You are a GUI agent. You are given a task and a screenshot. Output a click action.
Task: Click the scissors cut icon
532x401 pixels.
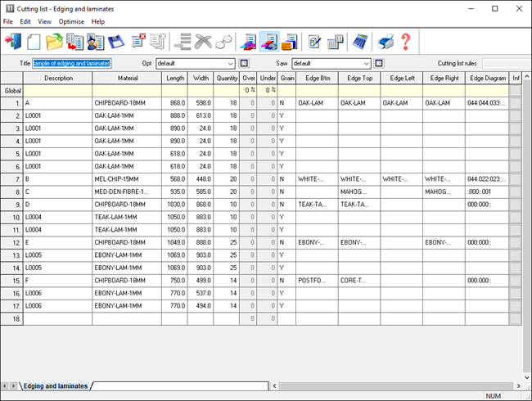[202, 42]
